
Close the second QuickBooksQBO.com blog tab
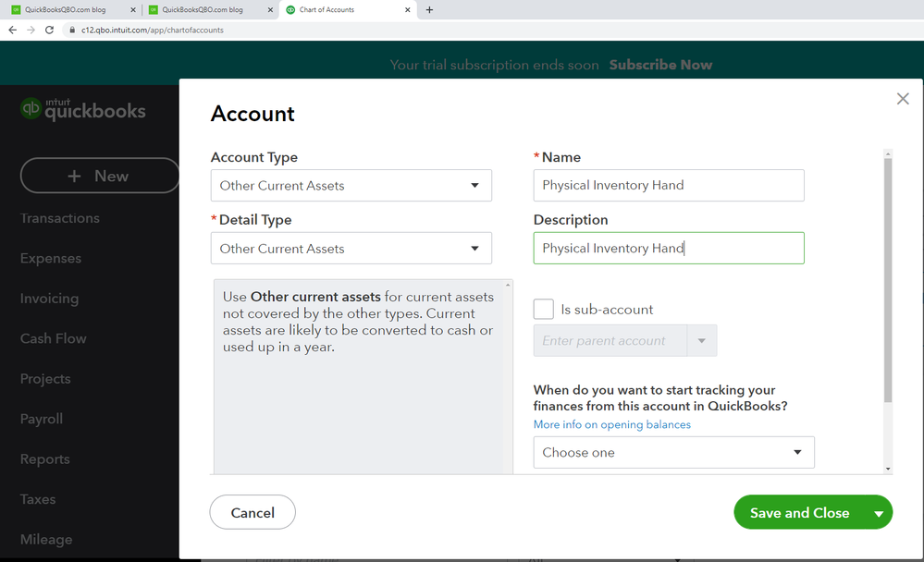point(270,10)
